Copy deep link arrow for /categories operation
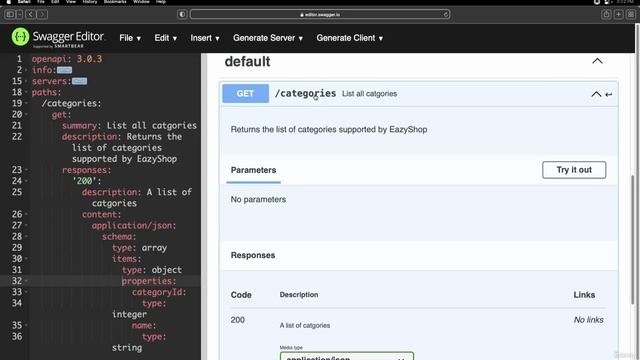Screen dimensions: 640x360 (609, 94)
